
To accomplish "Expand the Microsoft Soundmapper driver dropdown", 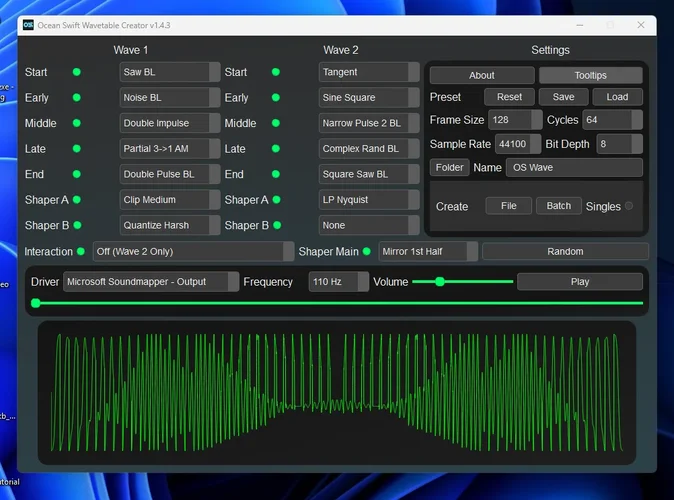I will (151, 282).
